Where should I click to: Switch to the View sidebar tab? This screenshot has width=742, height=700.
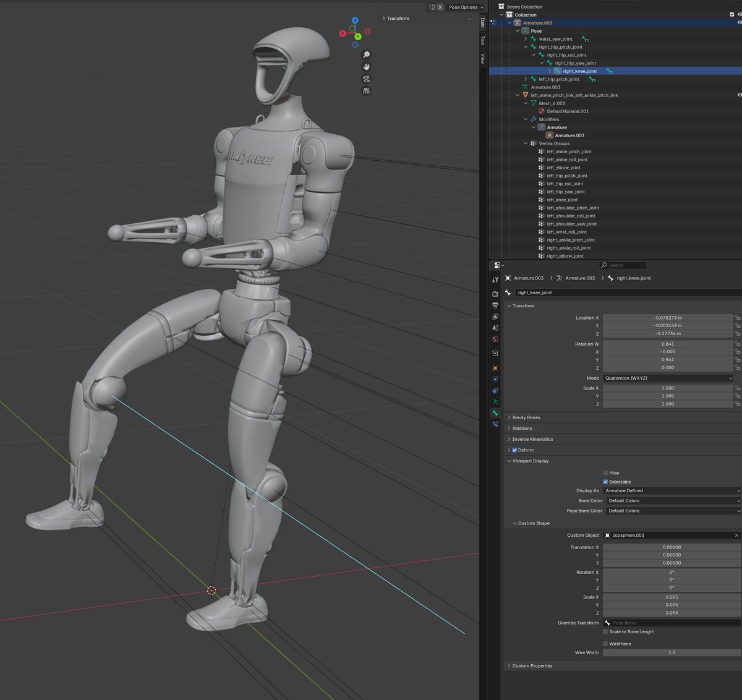click(x=483, y=59)
